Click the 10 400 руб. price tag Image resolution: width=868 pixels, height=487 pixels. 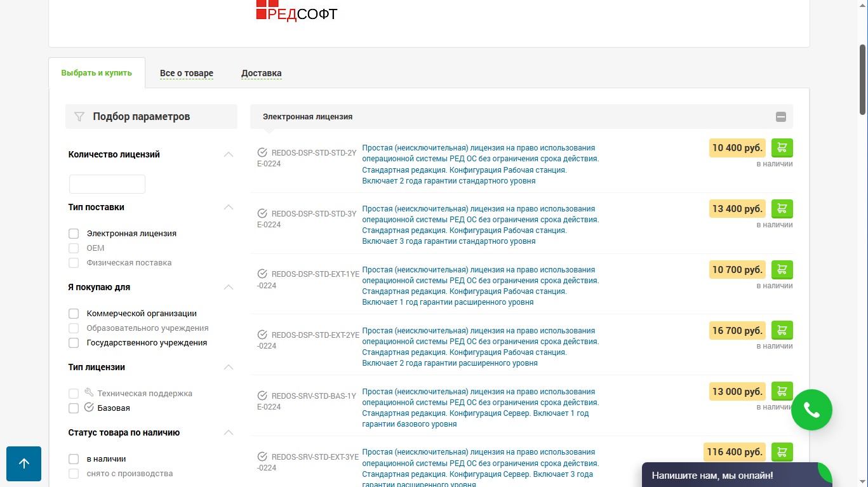click(737, 148)
